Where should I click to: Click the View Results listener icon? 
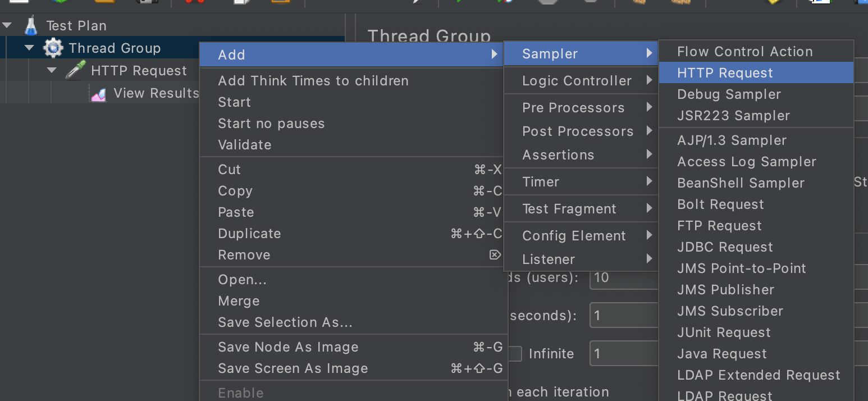[x=99, y=94]
